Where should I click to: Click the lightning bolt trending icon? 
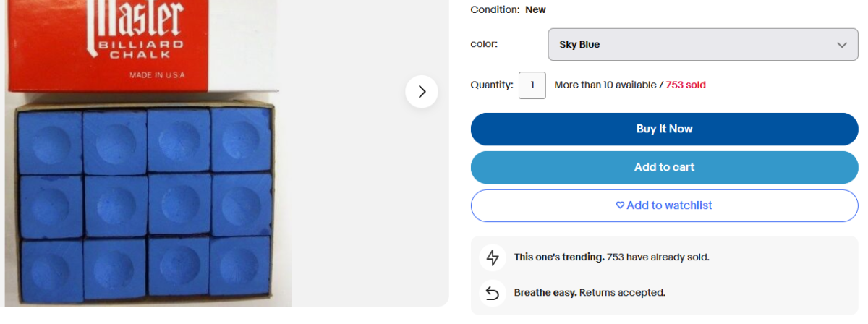(493, 257)
